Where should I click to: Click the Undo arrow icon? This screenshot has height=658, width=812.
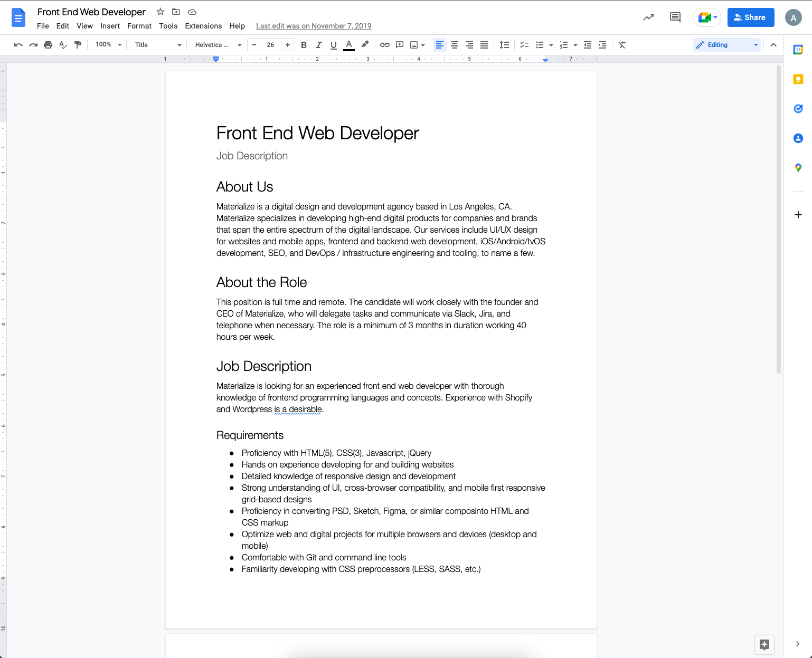[x=18, y=45]
